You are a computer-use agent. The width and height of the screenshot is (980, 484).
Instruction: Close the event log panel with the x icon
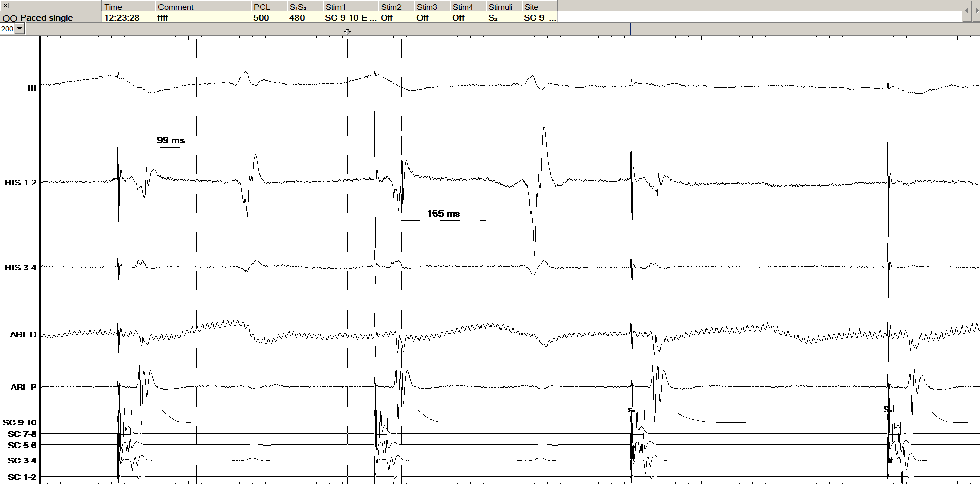(6, 5)
